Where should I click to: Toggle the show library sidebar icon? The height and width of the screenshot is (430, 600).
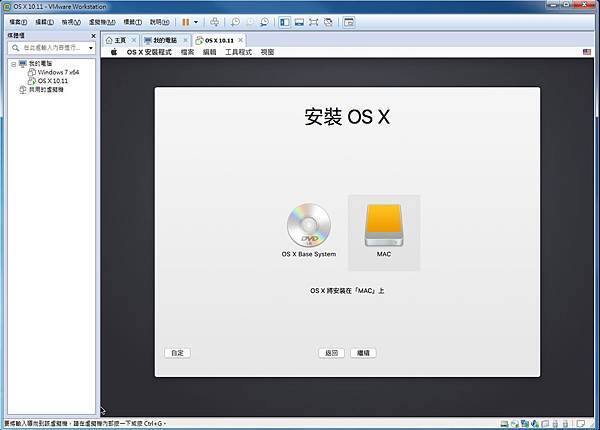285,22
